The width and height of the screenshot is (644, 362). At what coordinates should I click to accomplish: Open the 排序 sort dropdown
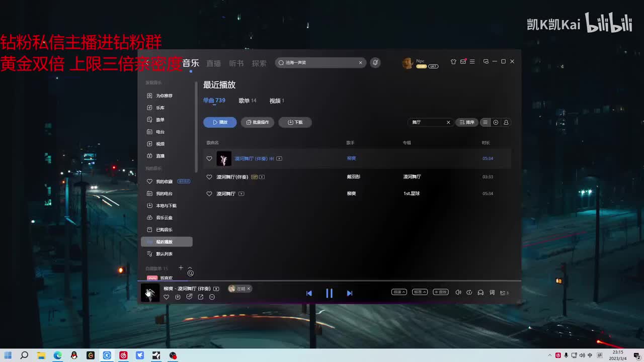(467, 122)
